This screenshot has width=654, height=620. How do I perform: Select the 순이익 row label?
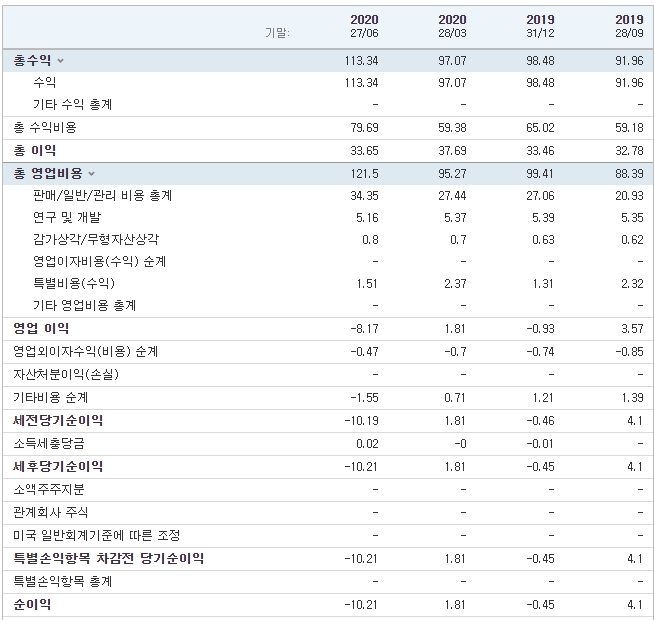click(x=32, y=604)
